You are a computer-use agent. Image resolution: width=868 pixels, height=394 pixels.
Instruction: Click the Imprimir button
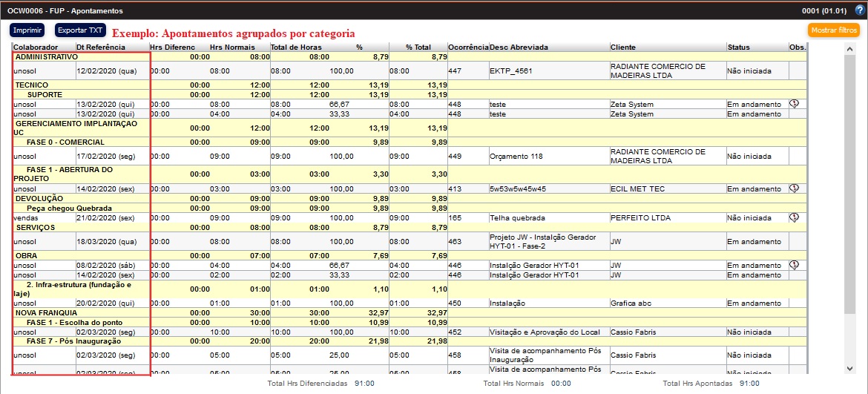point(27,30)
